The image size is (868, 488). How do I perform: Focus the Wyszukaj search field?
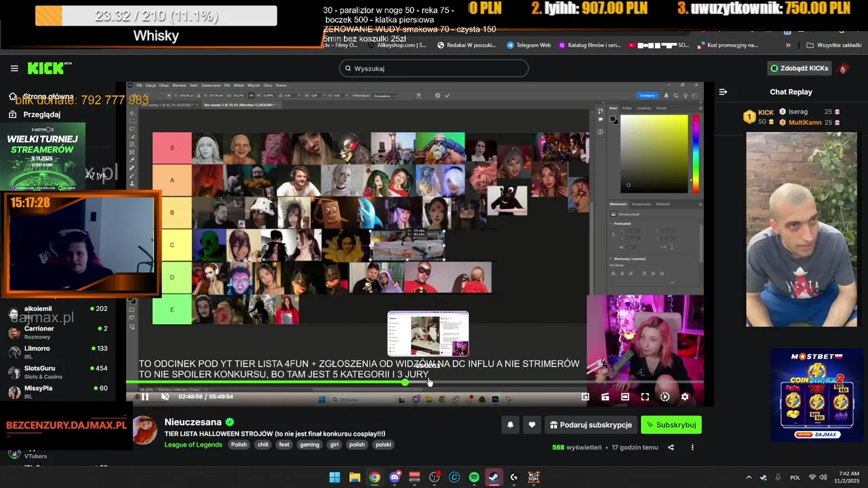[x=434, y=68]
